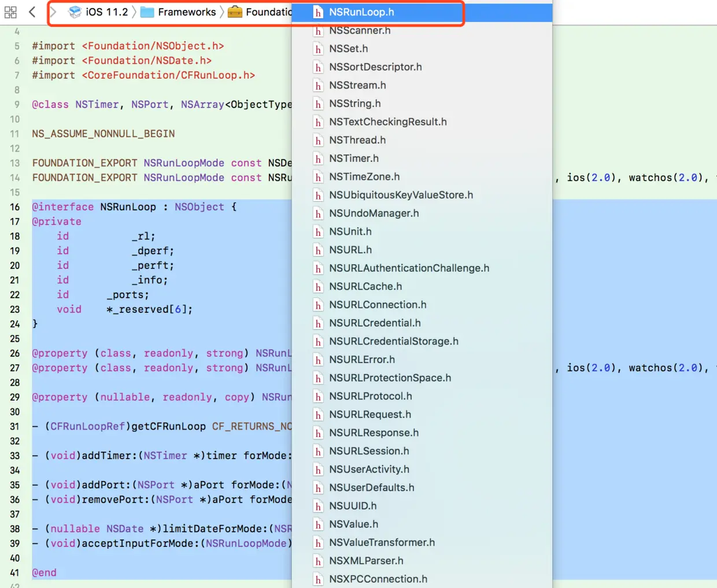717x588 pixels.
Task: Open NSString.h from the list
Action: point(422,103)
